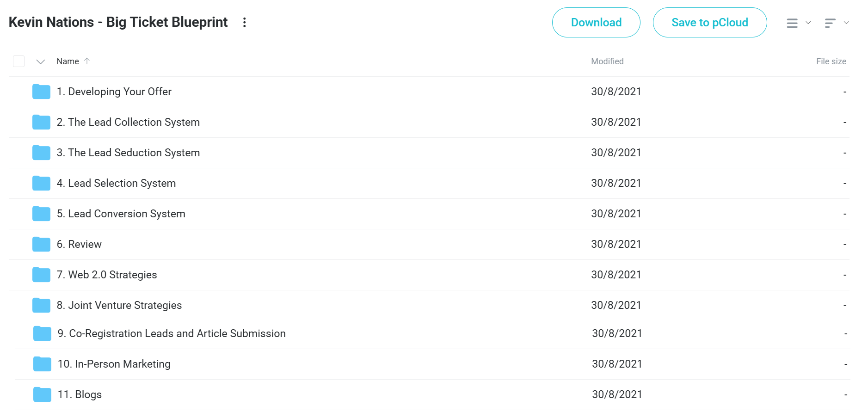
Task: Click folder icon for 6. Review
Action: [42, 244]
